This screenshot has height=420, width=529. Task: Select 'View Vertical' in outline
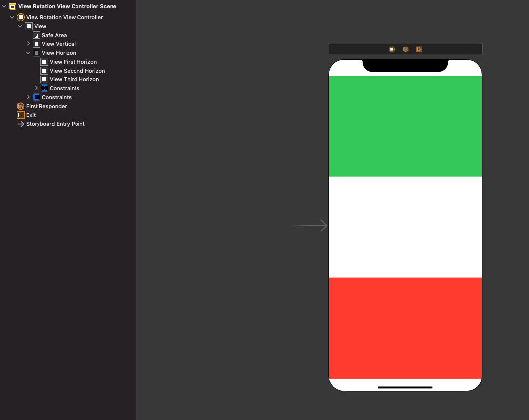click(x=58, y=44)
